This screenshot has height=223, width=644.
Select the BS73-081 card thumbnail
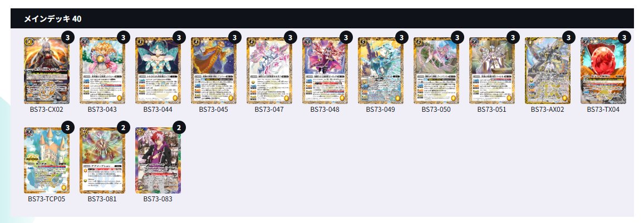coord(102,160)
